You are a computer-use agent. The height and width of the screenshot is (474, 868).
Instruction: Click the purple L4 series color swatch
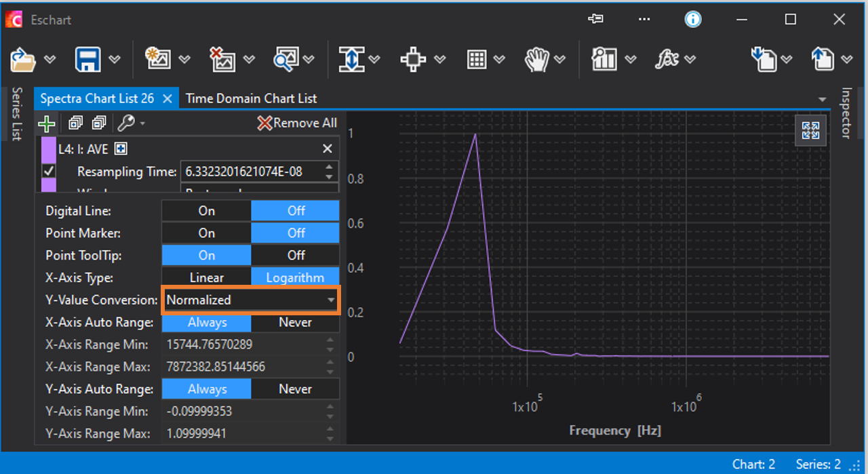[48, 149]
